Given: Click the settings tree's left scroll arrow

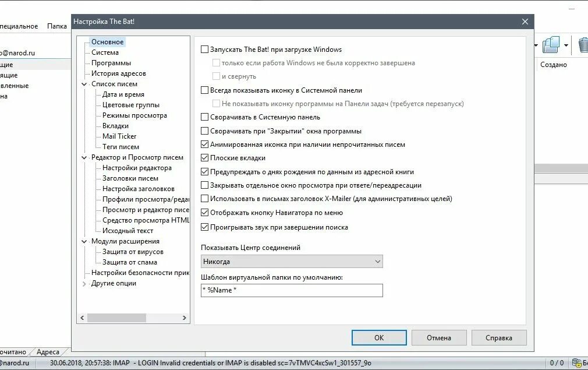Looking at the screenshot, I should pyautogui.click(x=82, y=318).
